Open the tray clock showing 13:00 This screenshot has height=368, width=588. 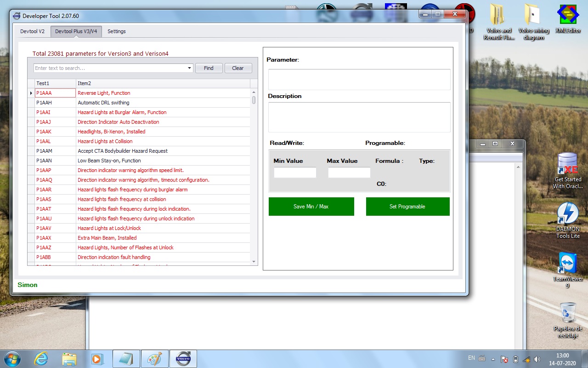(x=562, y=359)
